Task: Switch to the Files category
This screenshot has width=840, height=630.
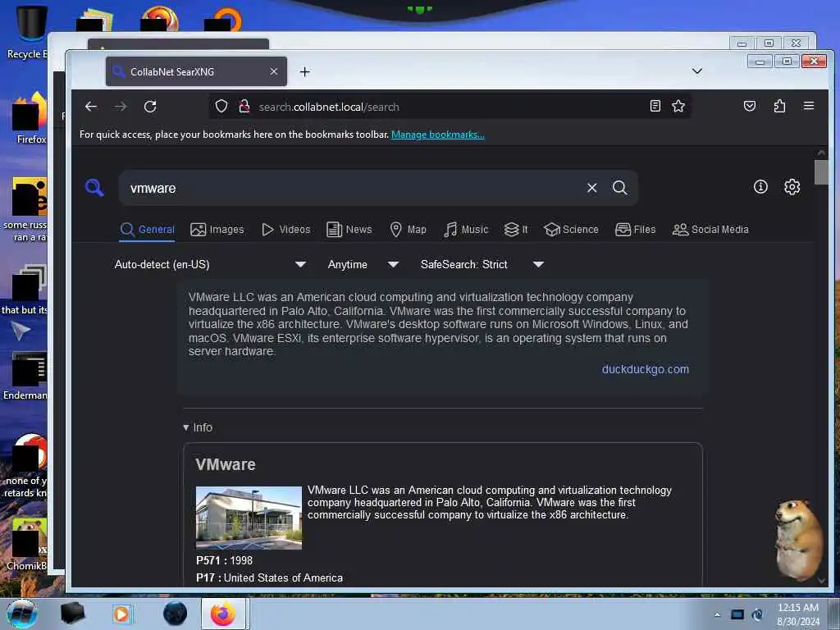Action: pyautogui.click(x=635, y=230)
